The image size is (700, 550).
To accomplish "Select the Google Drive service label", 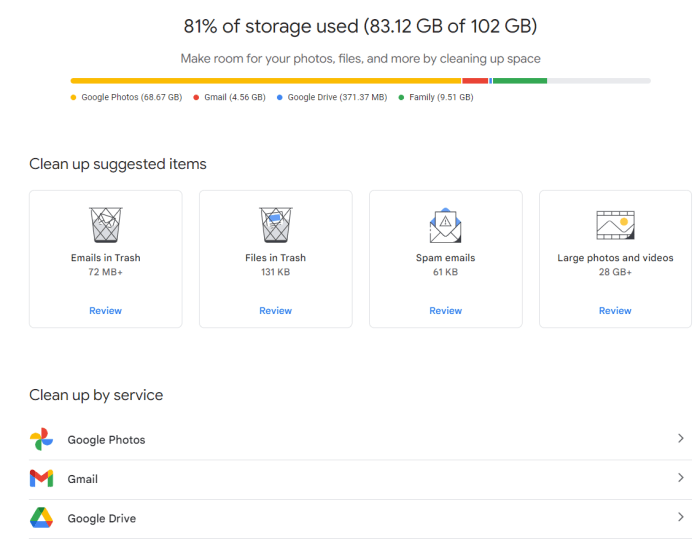I will pos(102,518).
